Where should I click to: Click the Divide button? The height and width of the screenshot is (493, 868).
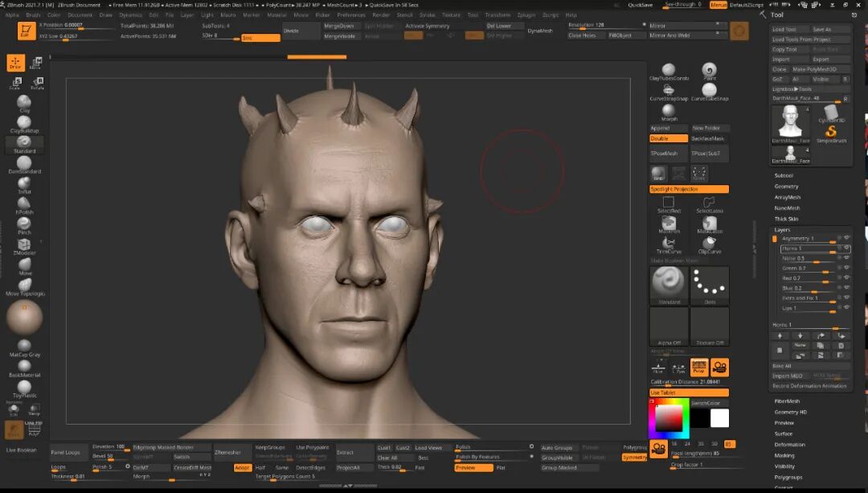pos(301,31)
